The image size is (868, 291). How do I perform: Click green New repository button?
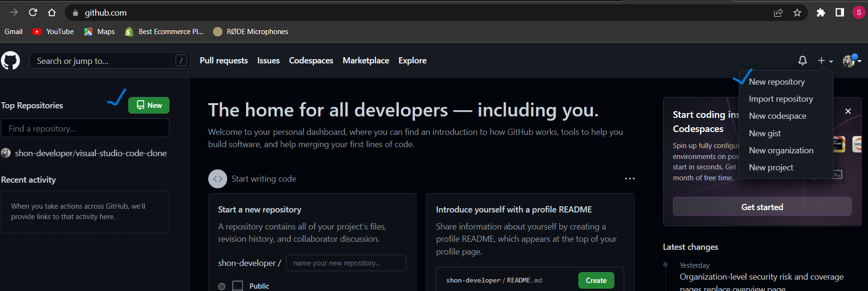click(x=149, y=105)
